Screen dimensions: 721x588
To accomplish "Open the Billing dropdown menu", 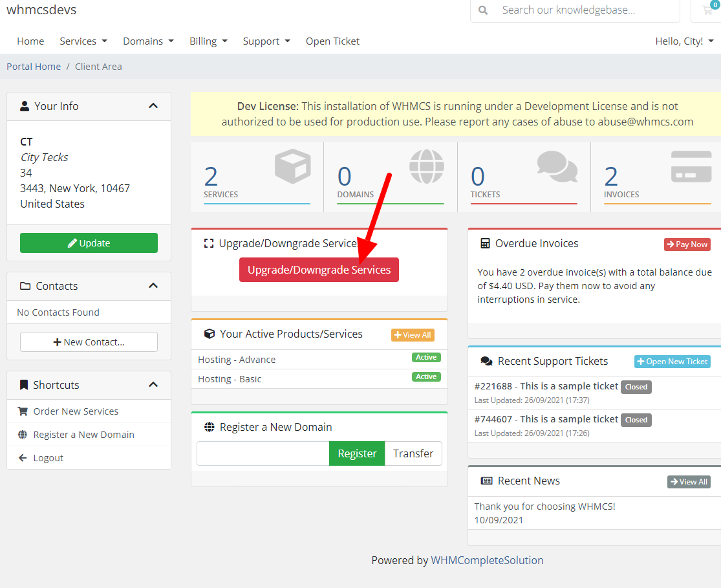I will coord(208,41).
